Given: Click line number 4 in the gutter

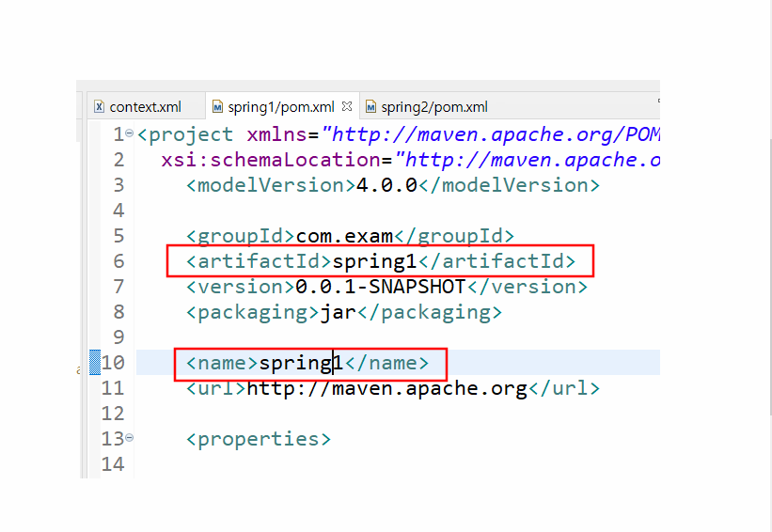Looking at the screenshot, I should (x=118, y=211).
